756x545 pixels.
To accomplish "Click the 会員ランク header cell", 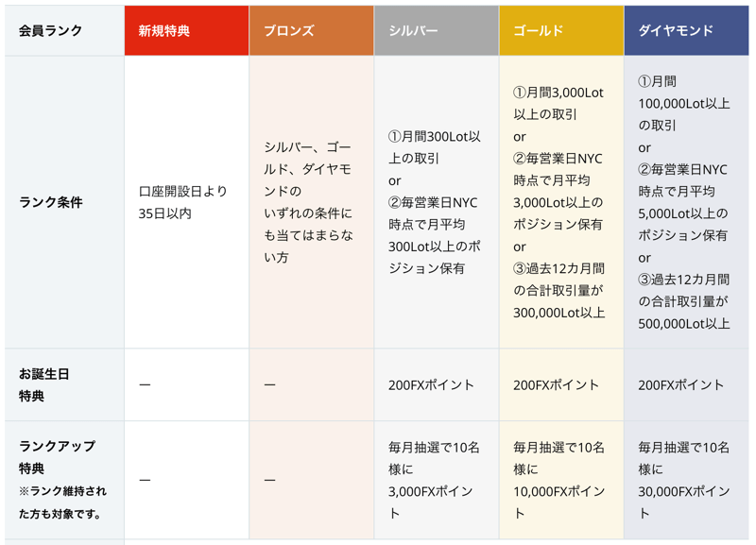I will coord(64,31).
